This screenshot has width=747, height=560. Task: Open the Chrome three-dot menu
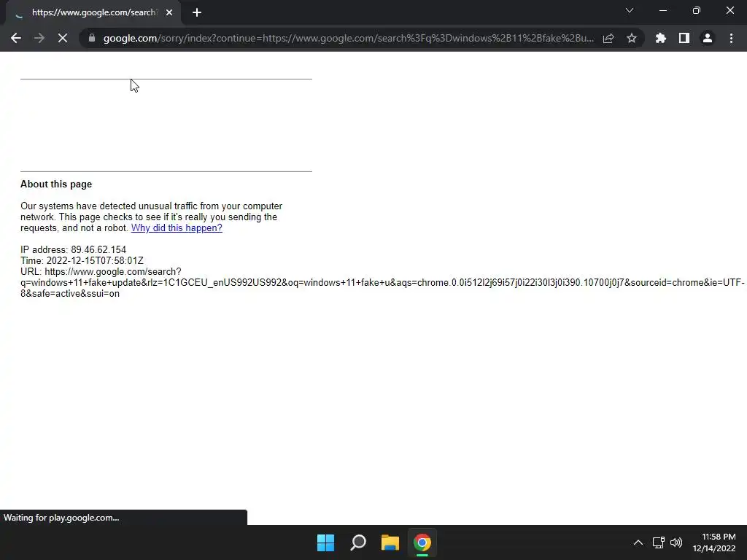731,38
